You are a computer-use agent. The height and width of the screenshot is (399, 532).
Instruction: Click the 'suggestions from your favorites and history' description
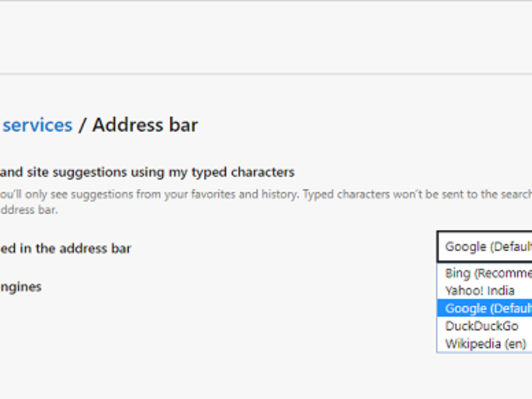pos(185,195)
